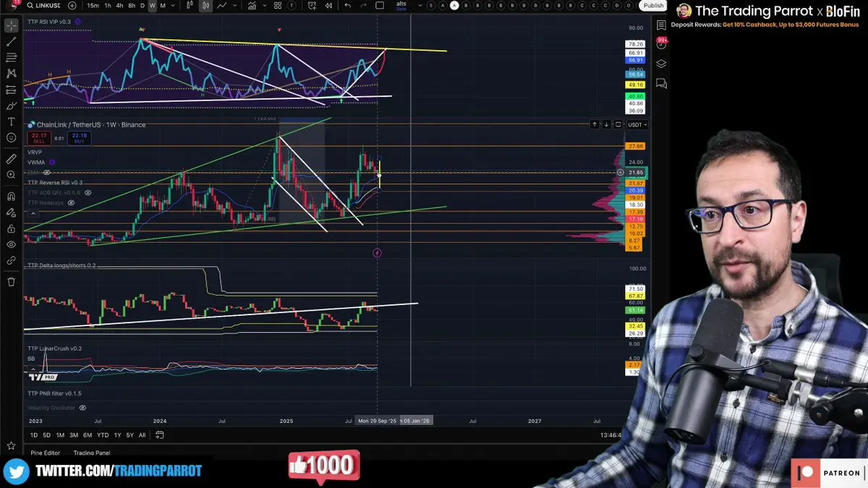Select the candles chart style
The image size is (868, 488).
coord(206,5)
